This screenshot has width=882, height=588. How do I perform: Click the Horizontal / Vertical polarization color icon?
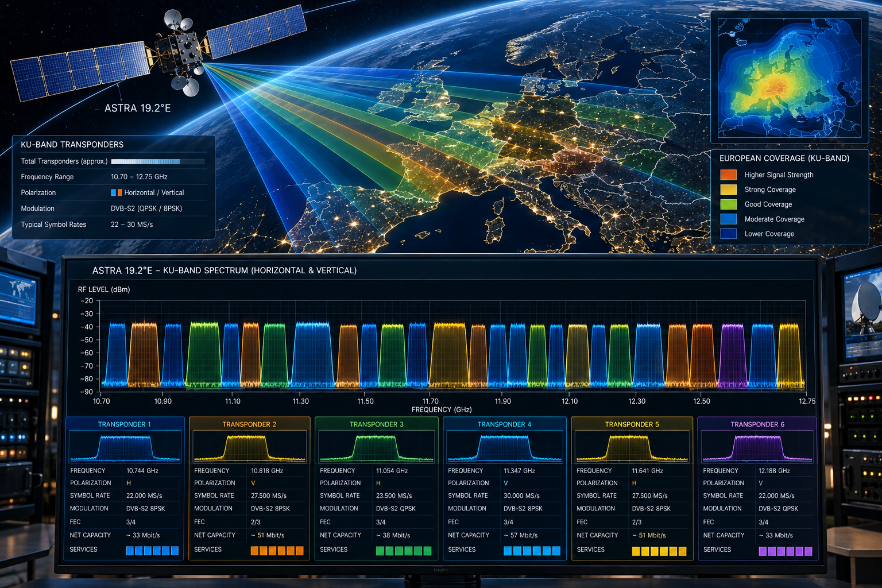(117, 192)
